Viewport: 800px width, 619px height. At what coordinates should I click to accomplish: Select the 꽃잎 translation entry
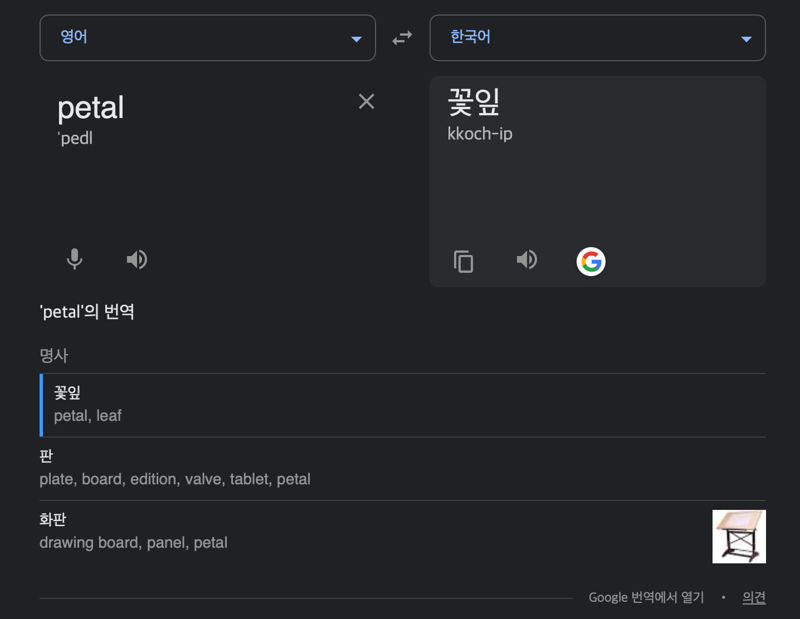(403, 405)
